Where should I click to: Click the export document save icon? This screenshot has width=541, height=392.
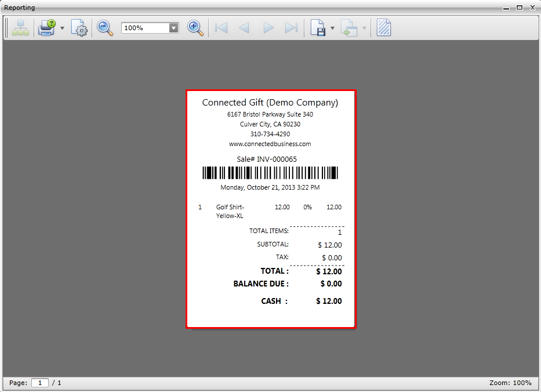(x=317, y=28)
